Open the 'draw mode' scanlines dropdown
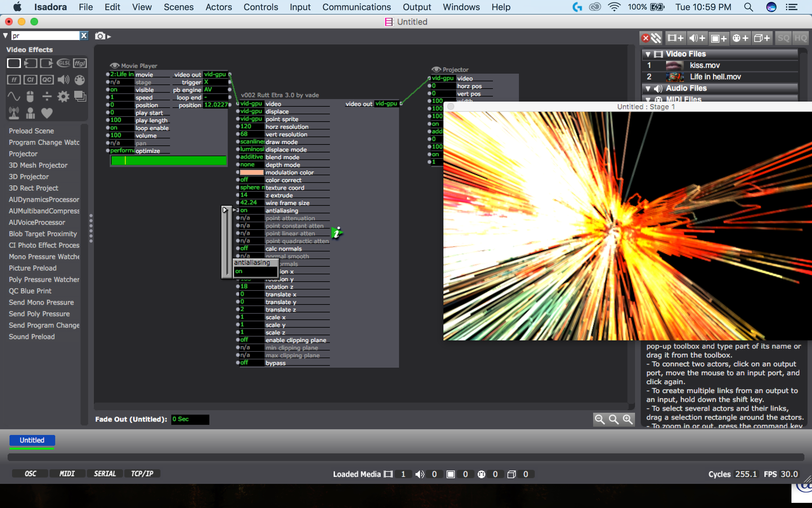Image resolution: width=812 pixels, height=508 pixels. 252,142
